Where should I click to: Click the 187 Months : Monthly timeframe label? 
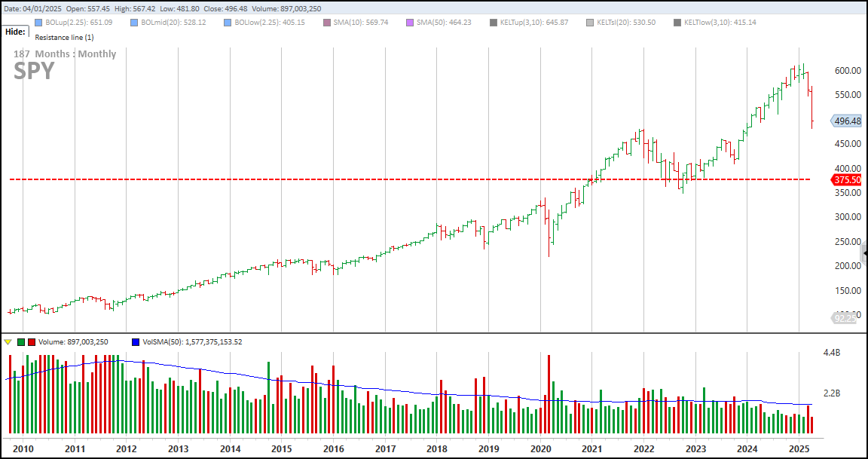(65, 54)
